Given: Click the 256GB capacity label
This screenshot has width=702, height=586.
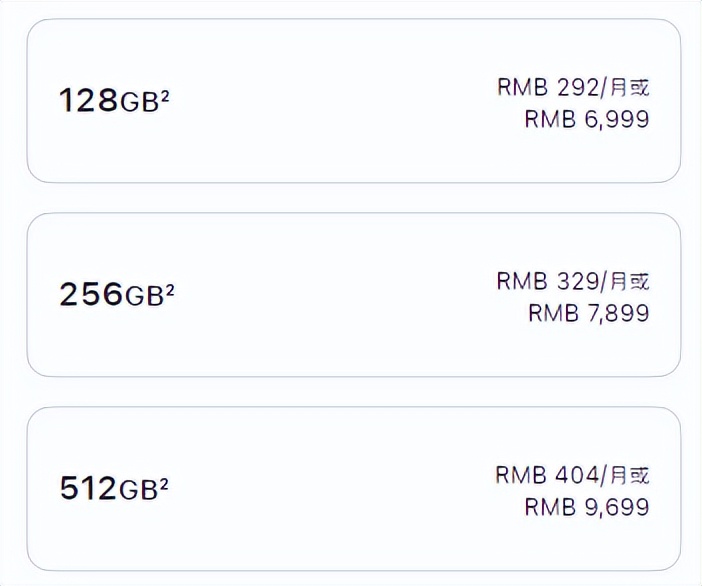Looking at the screenshot, I should pos(108,295).
